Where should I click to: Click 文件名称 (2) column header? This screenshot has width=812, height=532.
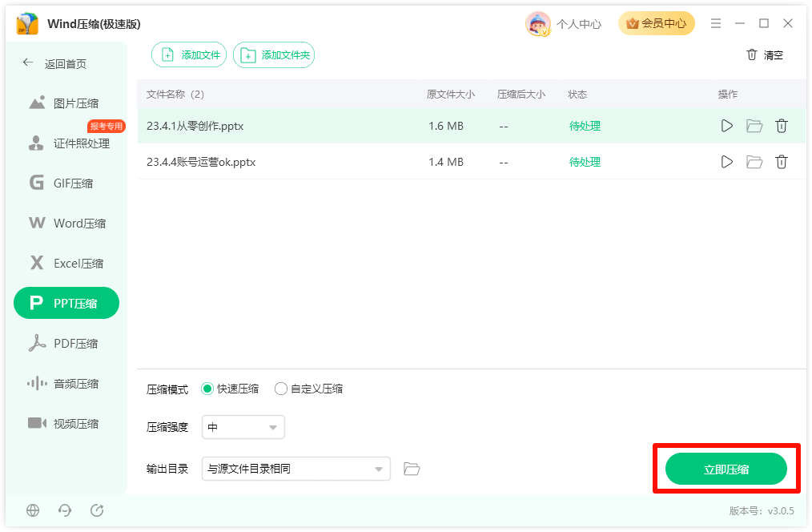[175, 95]
